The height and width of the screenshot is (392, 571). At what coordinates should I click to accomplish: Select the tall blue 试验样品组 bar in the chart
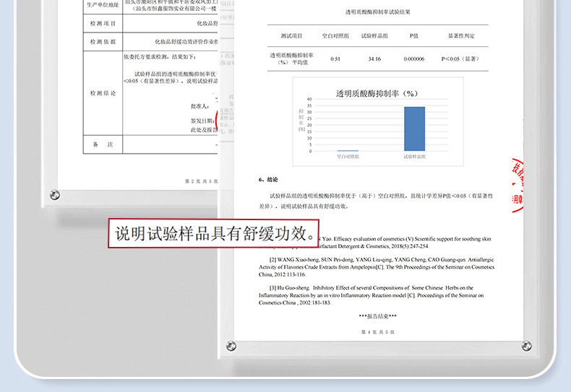[414, 129]
